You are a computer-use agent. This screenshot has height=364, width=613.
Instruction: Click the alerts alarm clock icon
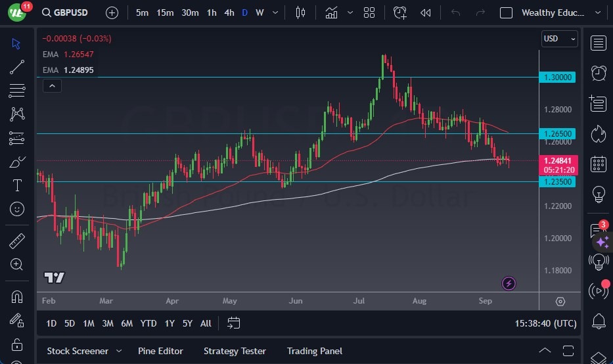[x=598, y=73]
